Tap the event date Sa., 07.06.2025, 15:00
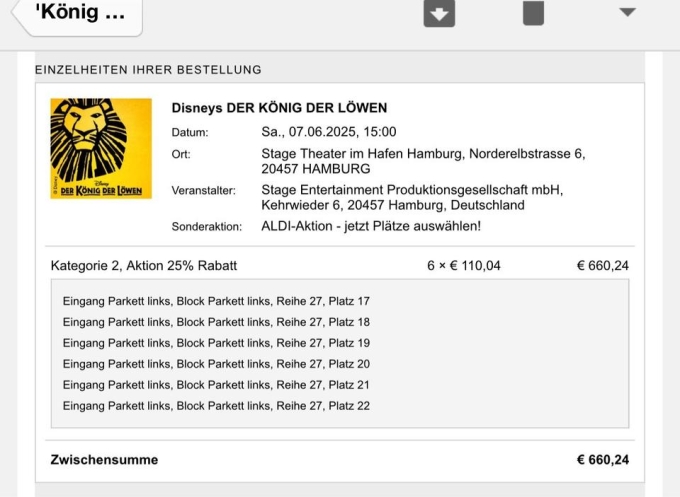The height and width of the screenshot is (497, 680). click(328, 132)
